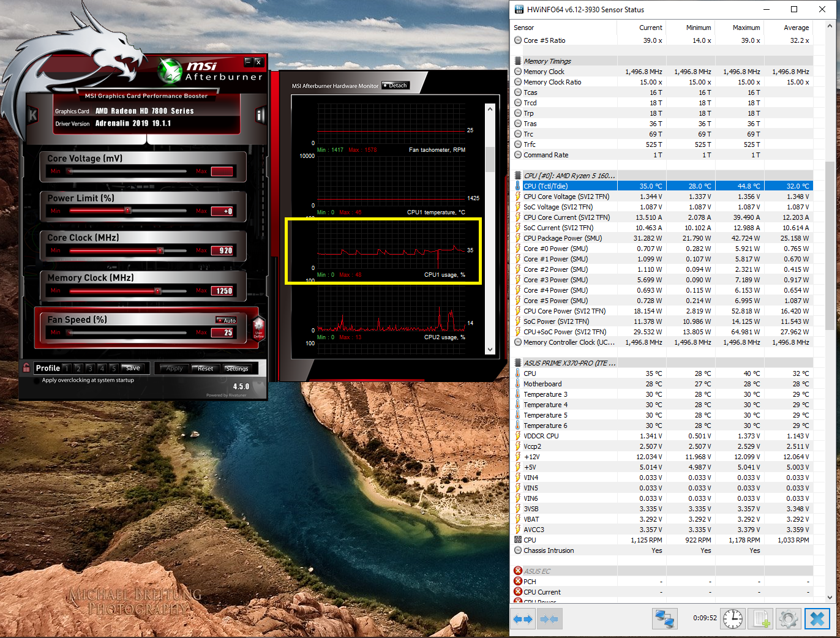Screen dimensions: 840x638
Task: Open the remote network monitors icon in HWiNFO
Action: (x=665, y=618)
